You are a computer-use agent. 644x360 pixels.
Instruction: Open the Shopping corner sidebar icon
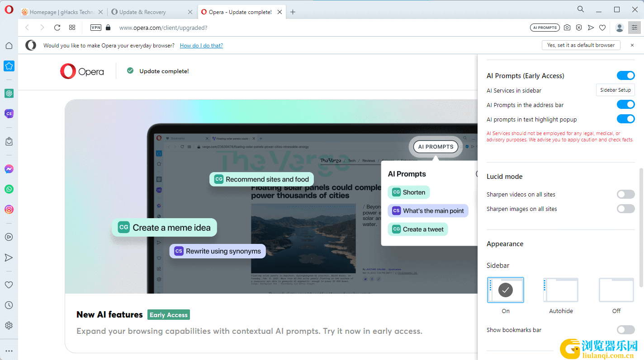click(x=9, y=141)
